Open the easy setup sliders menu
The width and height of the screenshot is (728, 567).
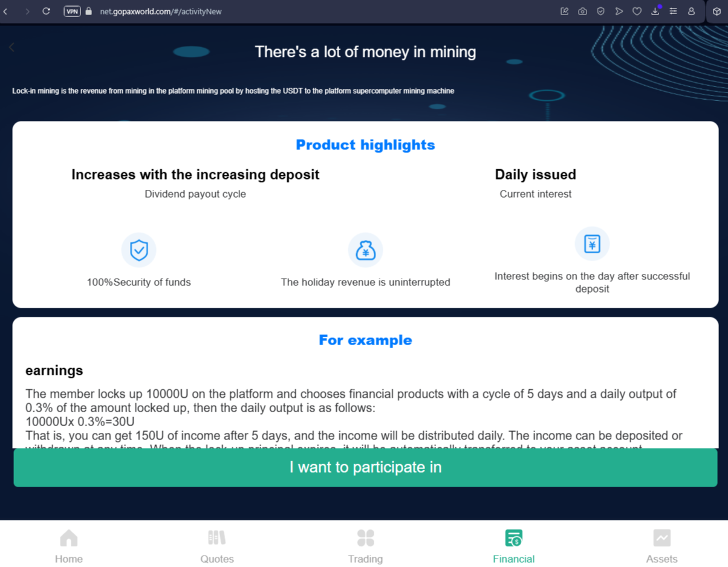click(673, 11)
